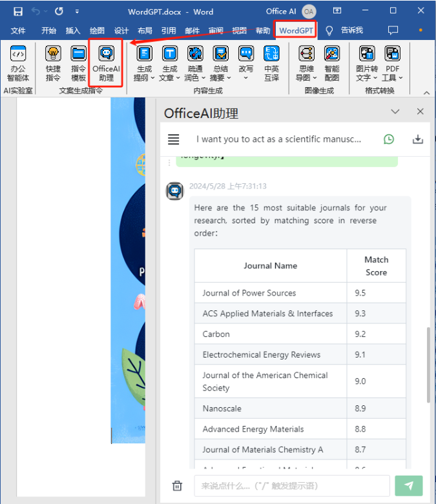The height and width of the screenshot is (504, 436).
Task: Expand the 思维导图 dropdown arrow
Action: (x=315, y=78)
